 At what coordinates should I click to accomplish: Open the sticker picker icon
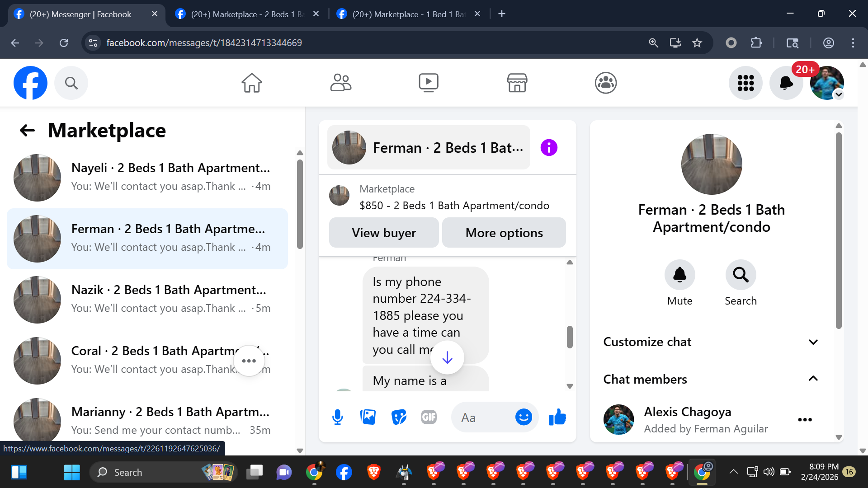click(x=399, y=417)
